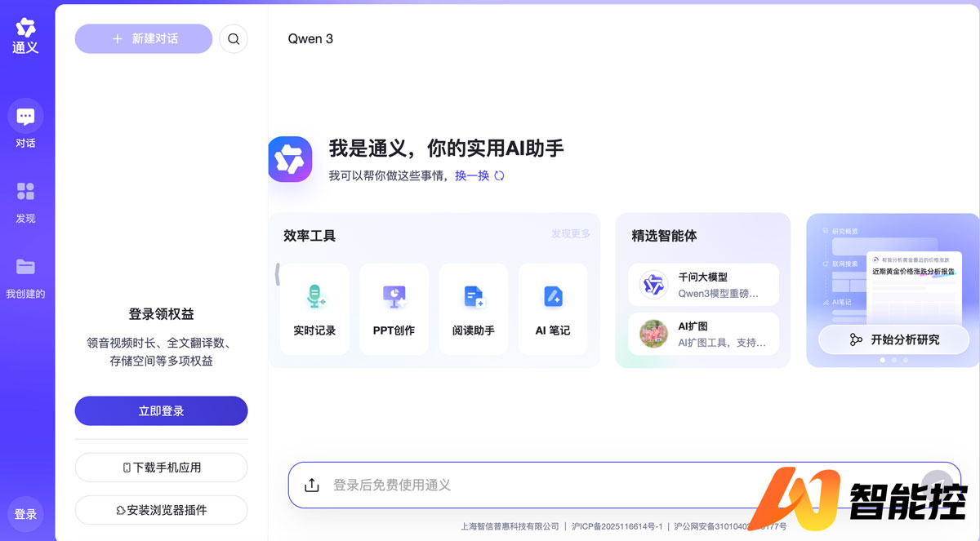The height and width of the screenshot is (541, 980).
Task: Click the large Tongyi assistant avatar
Action: (x=290, y=159)
